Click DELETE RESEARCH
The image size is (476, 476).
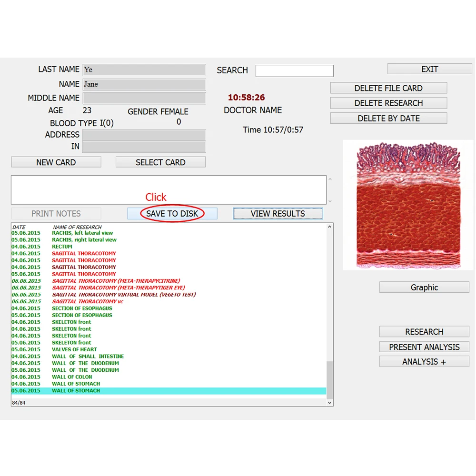(388, 103)
